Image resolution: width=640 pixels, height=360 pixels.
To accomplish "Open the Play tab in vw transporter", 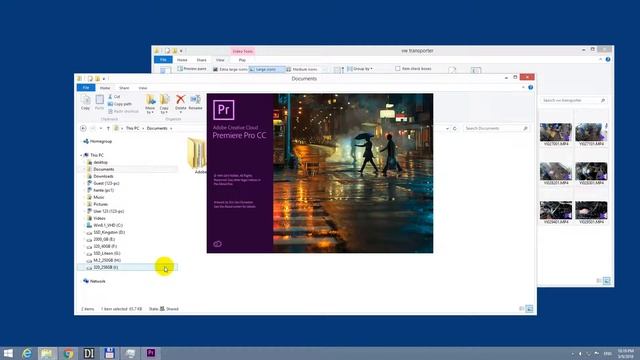I will 242,60.
